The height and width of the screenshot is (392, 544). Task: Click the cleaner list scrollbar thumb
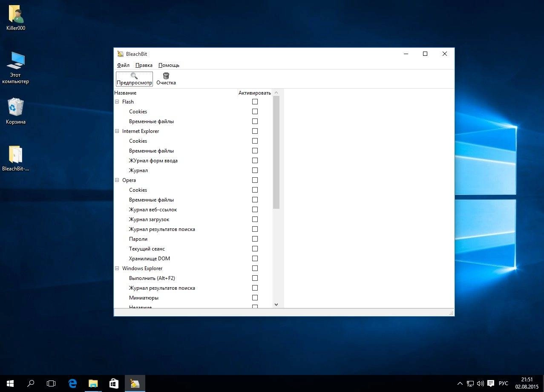coord(276,153)
